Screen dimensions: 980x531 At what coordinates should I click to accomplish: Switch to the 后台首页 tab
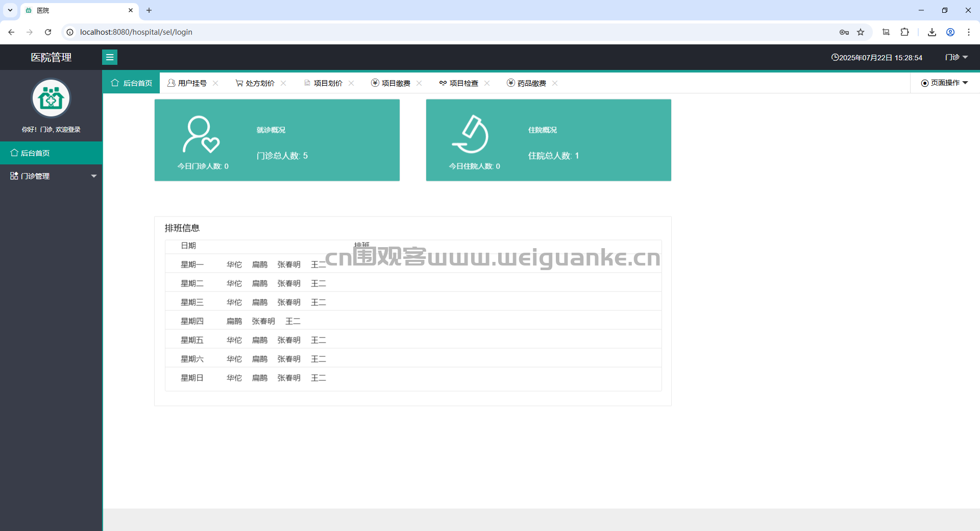132,83
